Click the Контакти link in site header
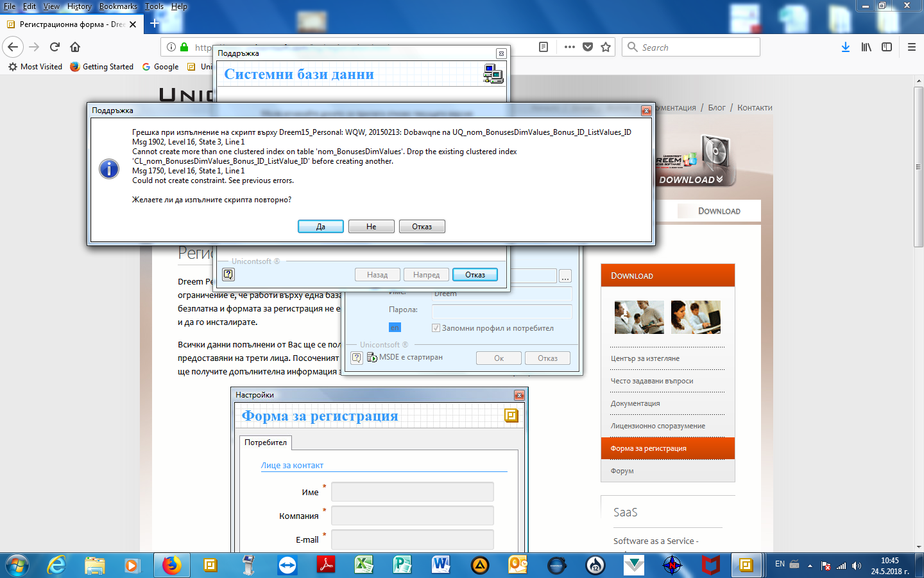 pos(755,108)
